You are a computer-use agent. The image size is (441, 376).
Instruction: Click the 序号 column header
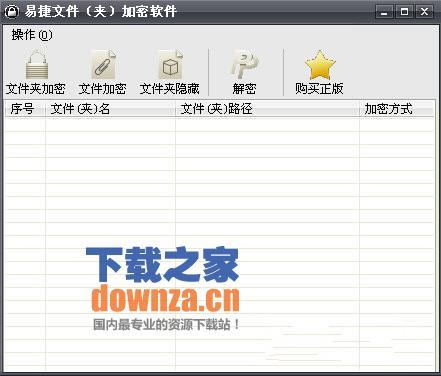[25, 109]
